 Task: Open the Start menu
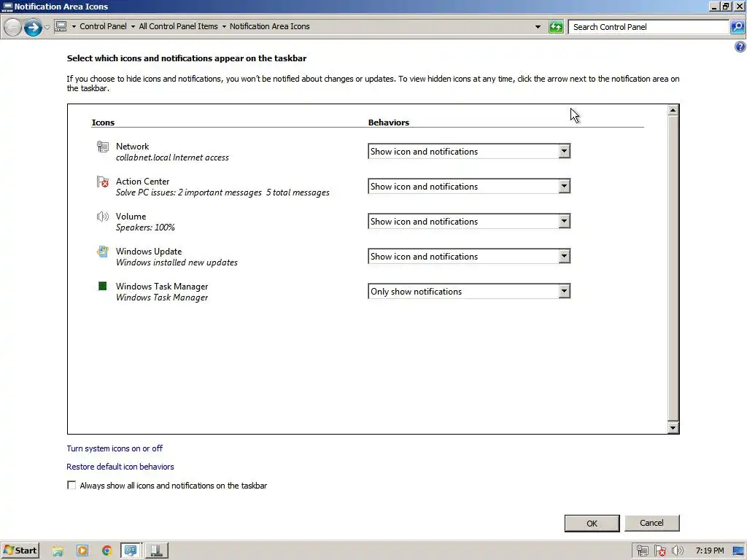(20, 551)
